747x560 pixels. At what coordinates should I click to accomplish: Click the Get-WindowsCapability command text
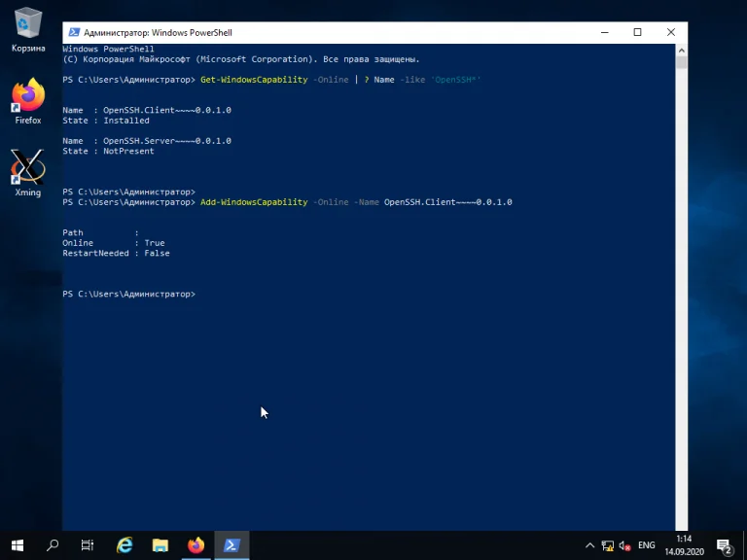tap(254, 80)
